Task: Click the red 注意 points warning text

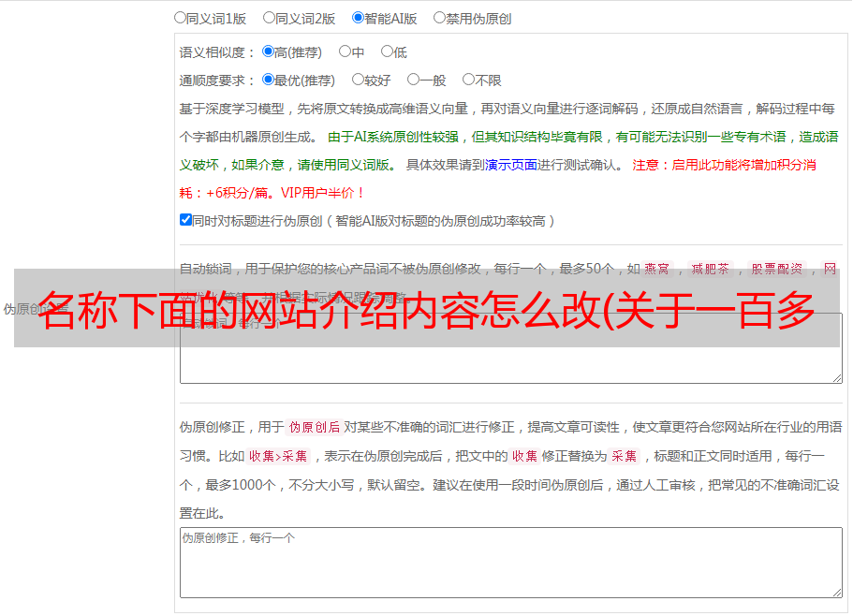Action: coord(498,179)
